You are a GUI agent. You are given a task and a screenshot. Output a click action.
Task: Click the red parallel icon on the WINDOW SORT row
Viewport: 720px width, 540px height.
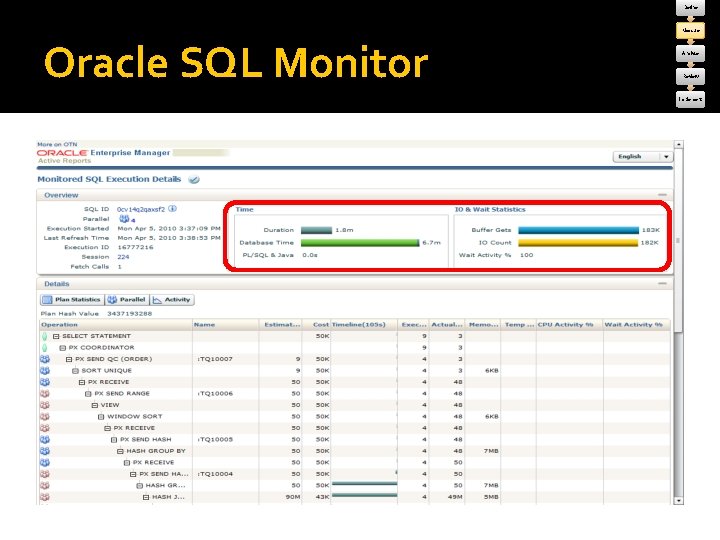[45, 416]
